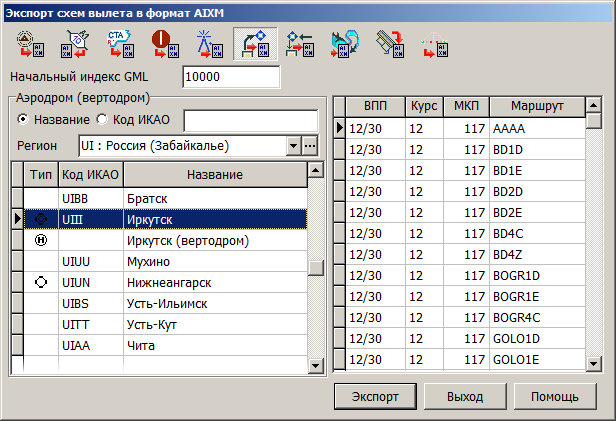Select the departure procedures AIXM export icon
The image size is (616, 421).
(255, 44)
